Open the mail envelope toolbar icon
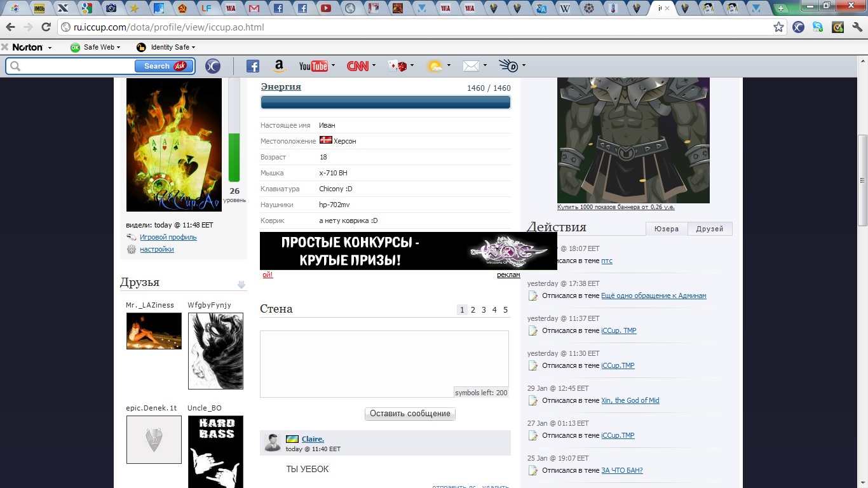 [471, 66]
